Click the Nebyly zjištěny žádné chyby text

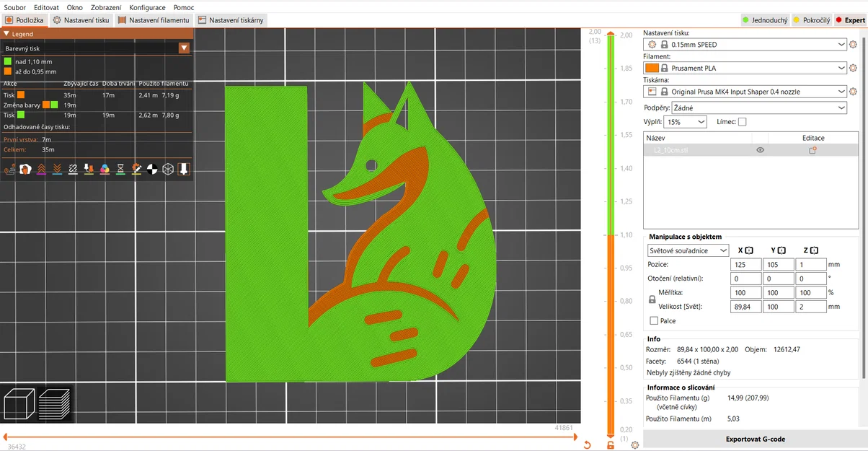tap(688, 373)
